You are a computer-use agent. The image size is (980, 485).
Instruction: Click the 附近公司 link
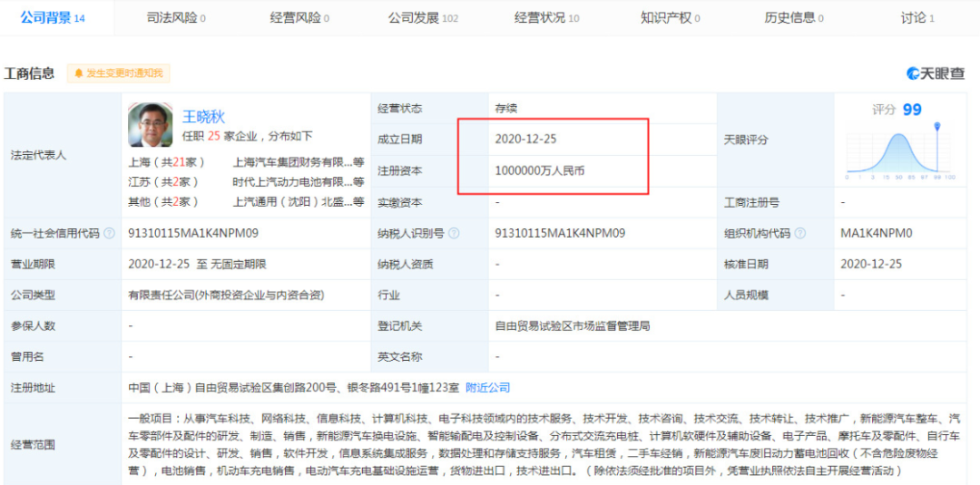(x=487, y=387)
